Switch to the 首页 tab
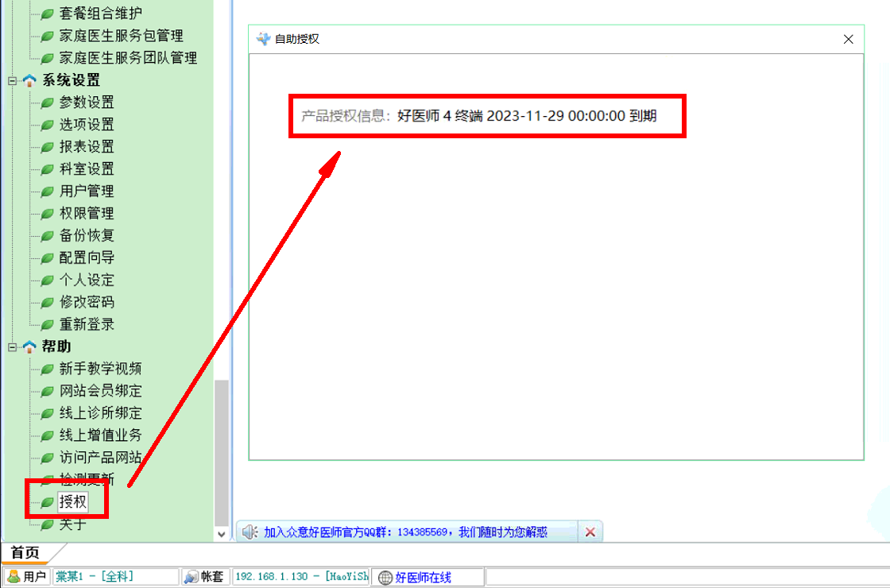 pyautogui.click(x=25, y=552)
